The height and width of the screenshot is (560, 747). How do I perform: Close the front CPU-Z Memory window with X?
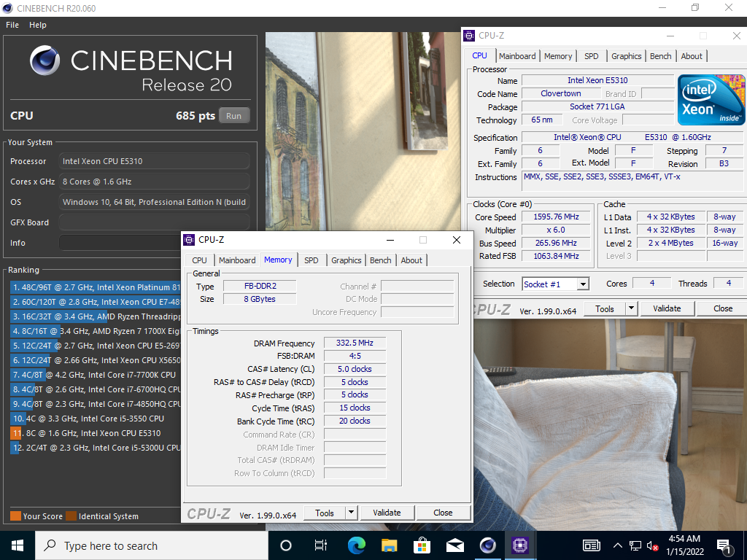pyautogui.click(x=457, y=240)
